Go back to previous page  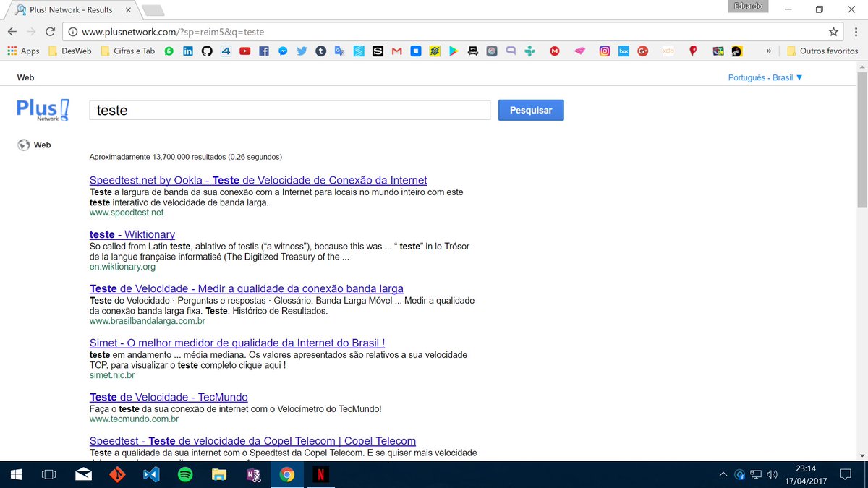(12, 32)
